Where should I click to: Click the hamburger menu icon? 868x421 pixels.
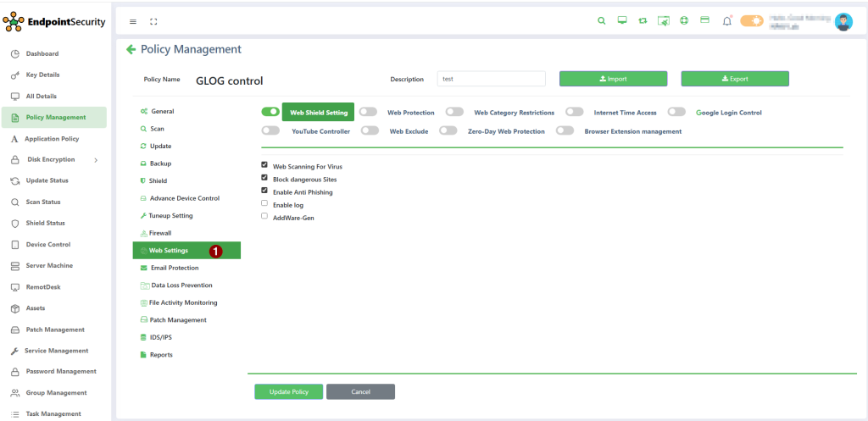[x=133, y=21]
